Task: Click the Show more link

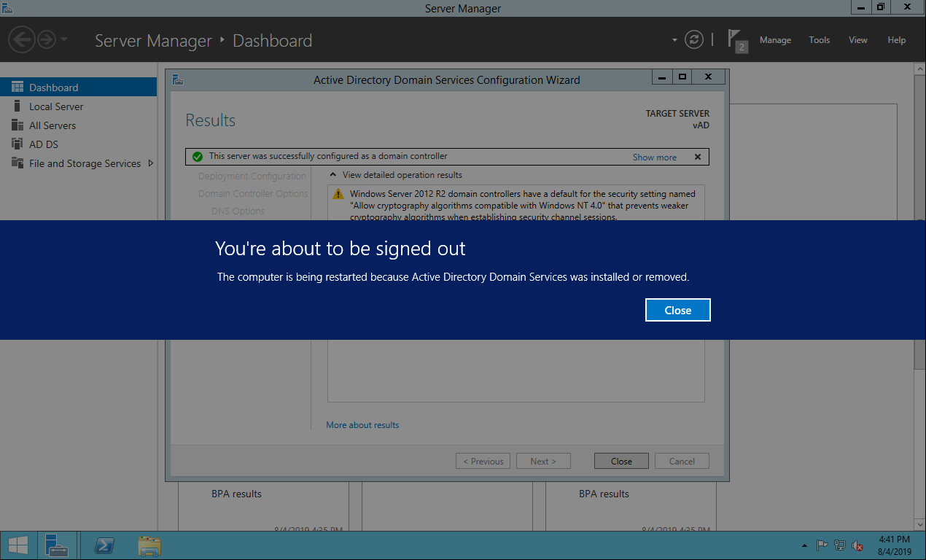Action: tap(654, 157)
